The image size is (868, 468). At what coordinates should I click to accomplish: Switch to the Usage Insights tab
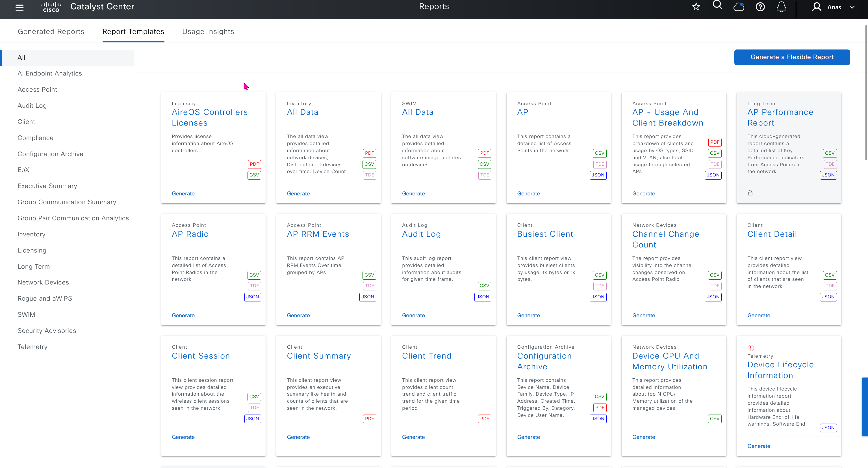coord(208,31)
